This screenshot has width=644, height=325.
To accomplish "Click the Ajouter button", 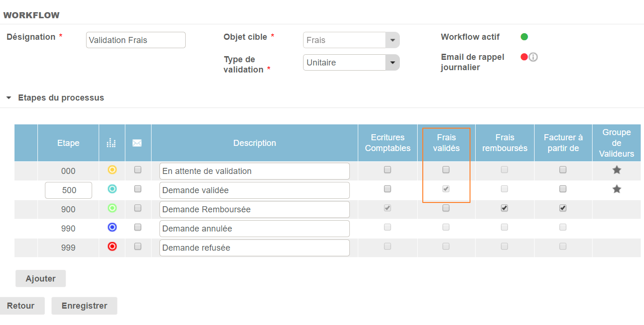I will click(x=41, y=279).
